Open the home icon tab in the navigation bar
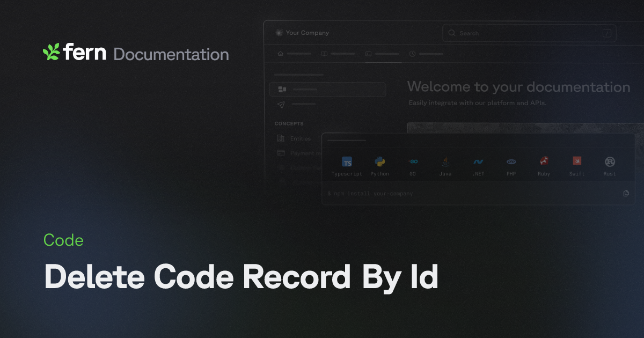 (280, 54)
